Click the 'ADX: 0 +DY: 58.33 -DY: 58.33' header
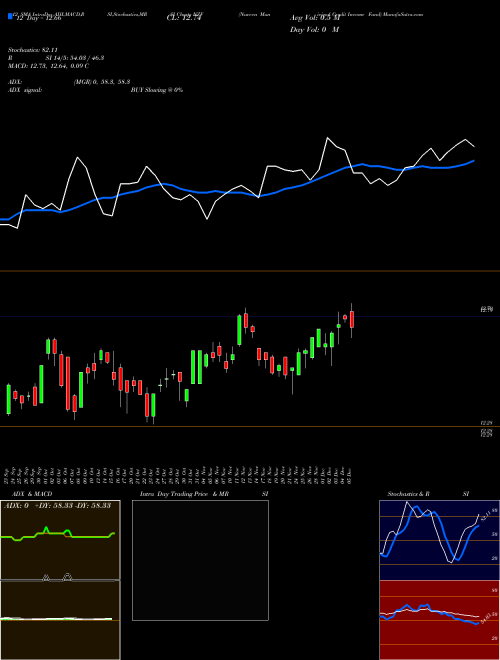Screen dimensions: 500x660 pos(57,506)
